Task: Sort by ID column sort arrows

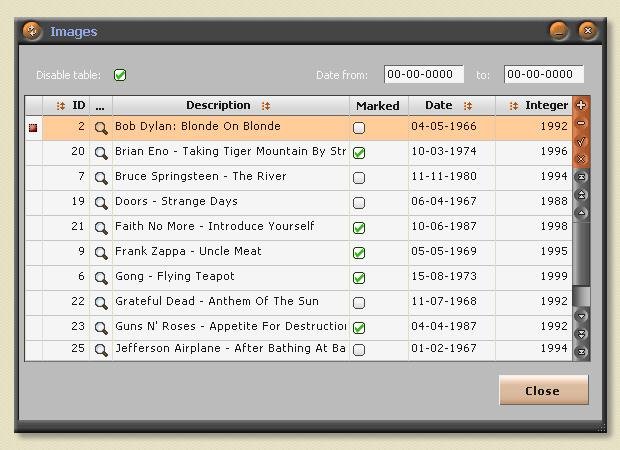Action: click(60, 106)
